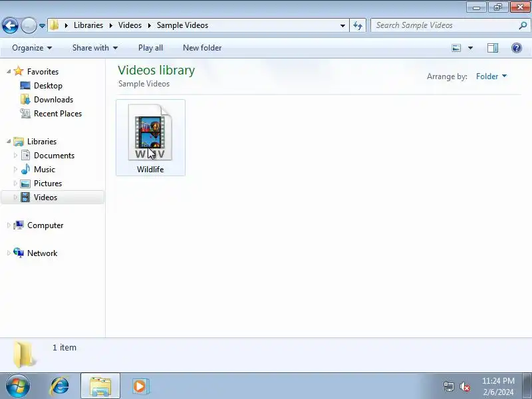Click the greyed Forward arrow button
Image resolution: width=532 pixels, height=399 pixels.
click(29, 25)
